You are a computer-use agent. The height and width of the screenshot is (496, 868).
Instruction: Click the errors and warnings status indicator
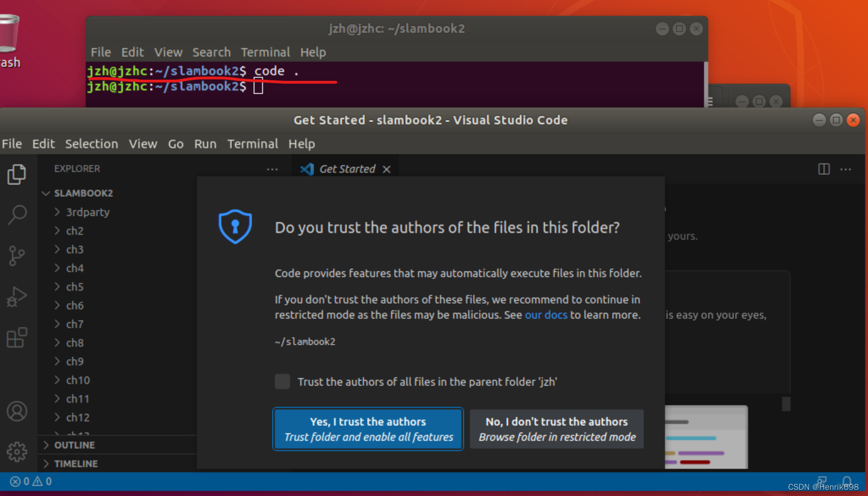pos(31,481)
